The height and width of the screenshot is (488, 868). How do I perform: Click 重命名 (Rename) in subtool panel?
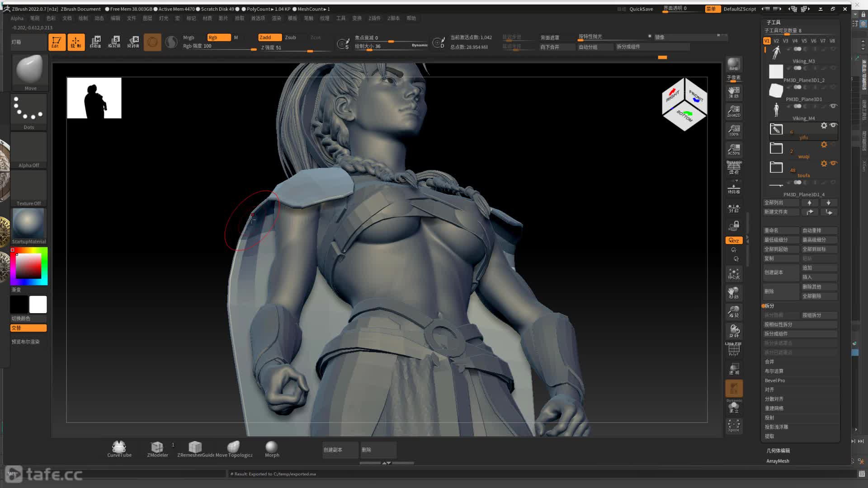(781, 230)
